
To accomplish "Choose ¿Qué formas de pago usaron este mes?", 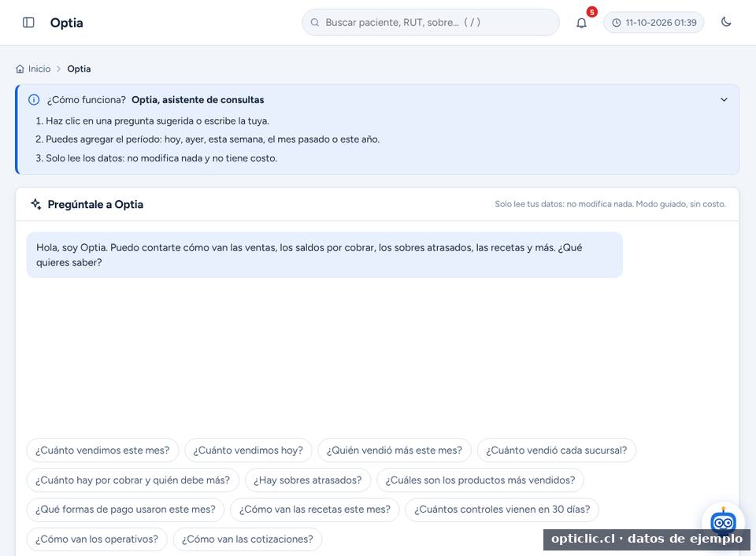I will (x=125, y=510).
